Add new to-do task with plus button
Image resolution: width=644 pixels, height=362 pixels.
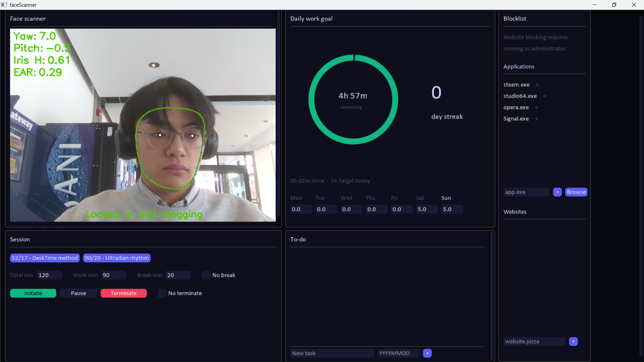click(x=427, y=353)
